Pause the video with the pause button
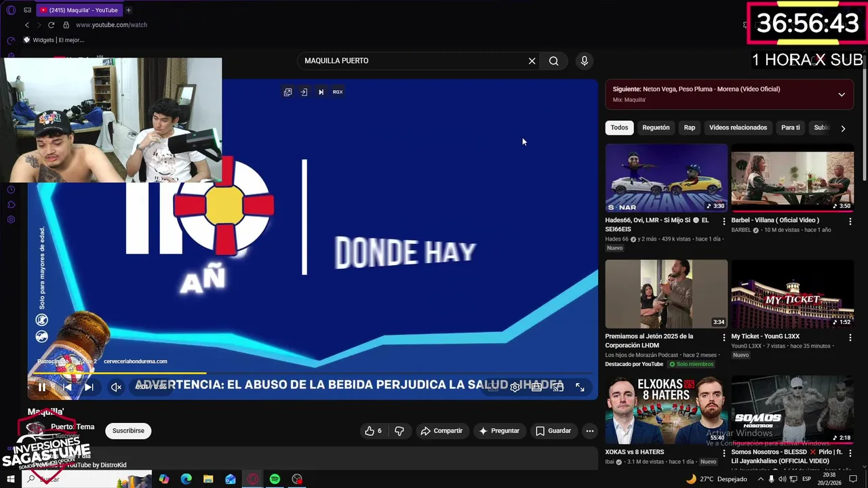868x488 pixels. 42,387
